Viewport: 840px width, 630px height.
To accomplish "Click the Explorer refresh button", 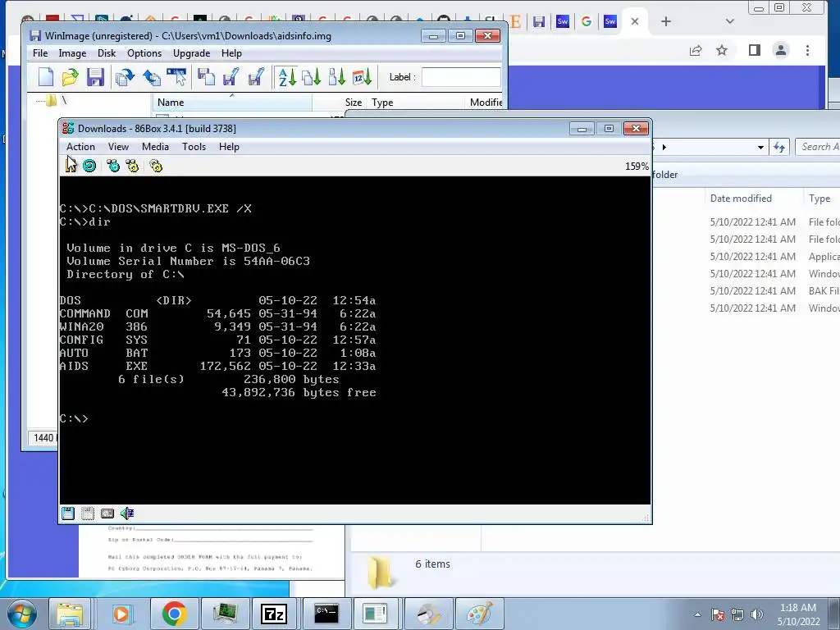I will pos(779,147).
